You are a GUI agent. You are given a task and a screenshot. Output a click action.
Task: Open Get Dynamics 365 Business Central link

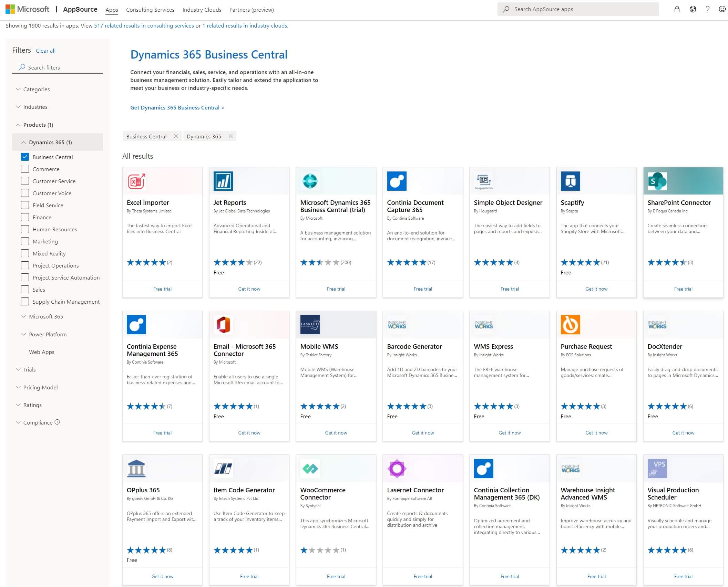(177, 107)
